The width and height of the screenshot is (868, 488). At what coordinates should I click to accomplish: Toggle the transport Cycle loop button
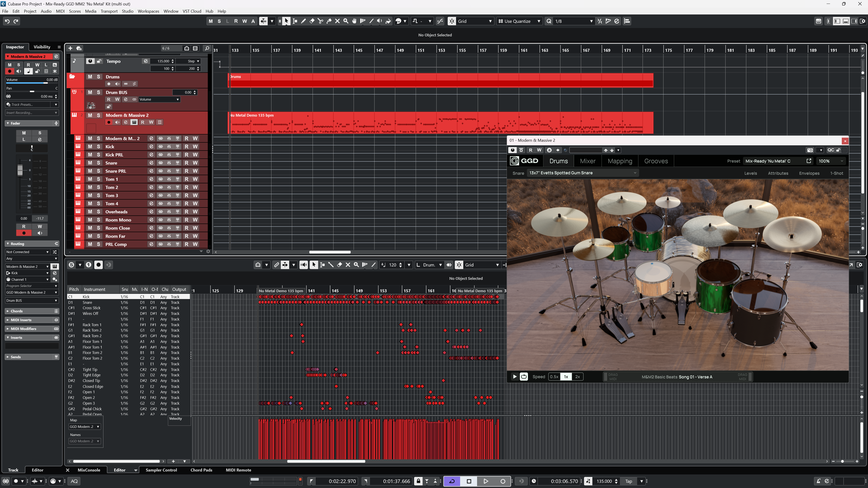coord(452,481)
